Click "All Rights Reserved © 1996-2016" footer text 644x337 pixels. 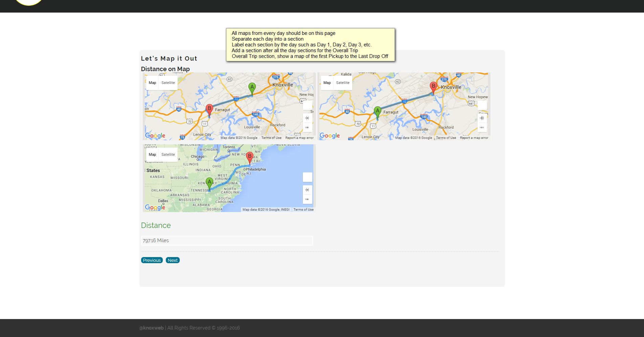click(x=203, y=328)
